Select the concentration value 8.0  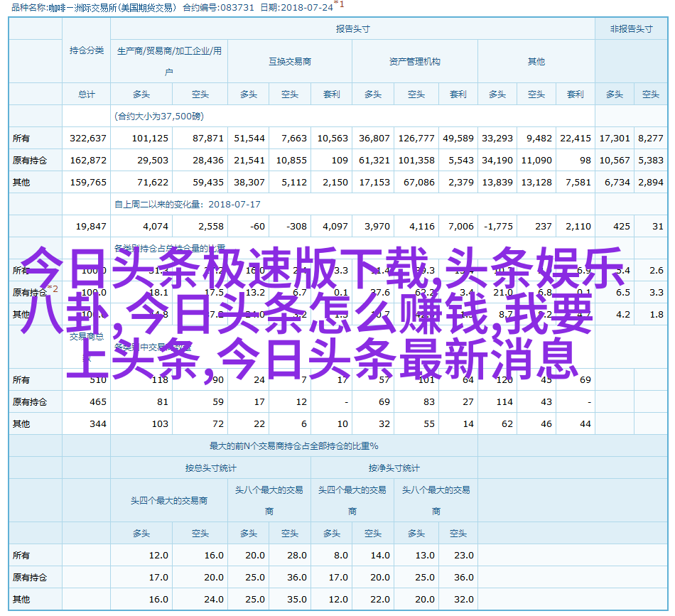click(x=340, y=556)
